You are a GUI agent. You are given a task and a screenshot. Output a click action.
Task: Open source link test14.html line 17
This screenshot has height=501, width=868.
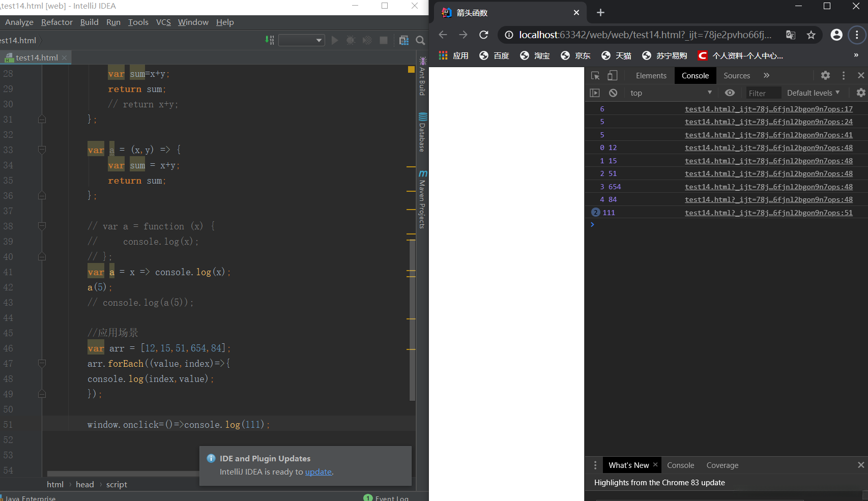tap(768, 109)
